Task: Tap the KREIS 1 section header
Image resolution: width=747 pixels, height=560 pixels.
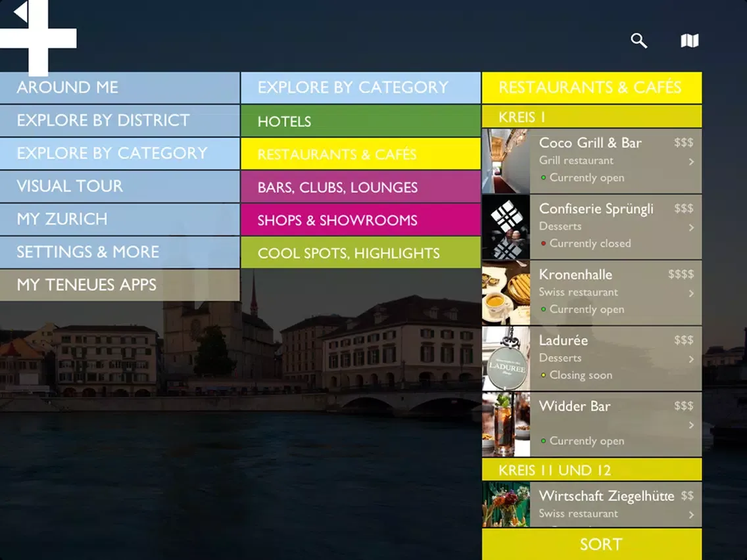Action: pyautogui.click(x=592, y=117)
